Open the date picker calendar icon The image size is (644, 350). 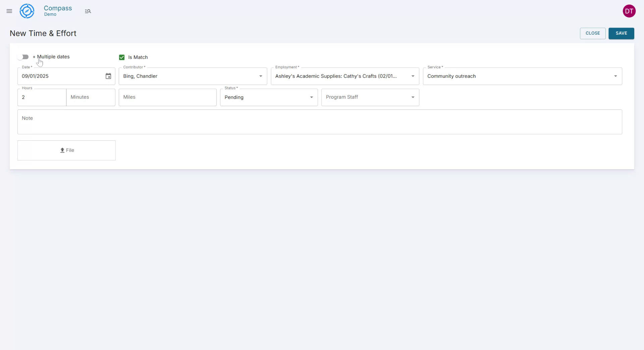coord(108,76)
